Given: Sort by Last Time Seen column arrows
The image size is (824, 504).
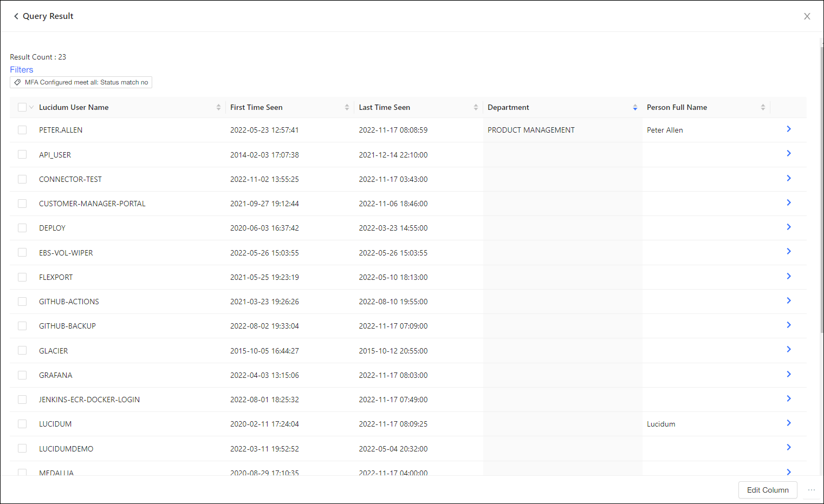Looking at the screenshot, I should [x=476, y=107].
